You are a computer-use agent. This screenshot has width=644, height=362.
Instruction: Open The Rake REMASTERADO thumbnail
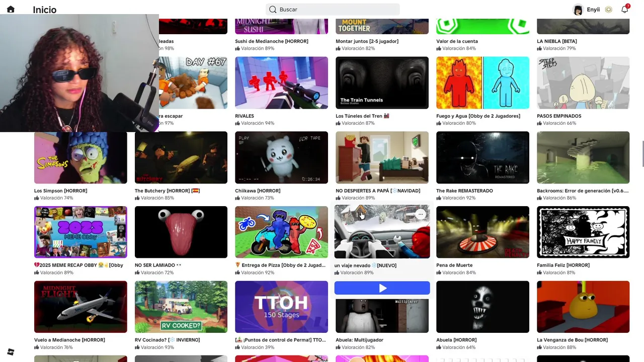(x=483, y=157)
